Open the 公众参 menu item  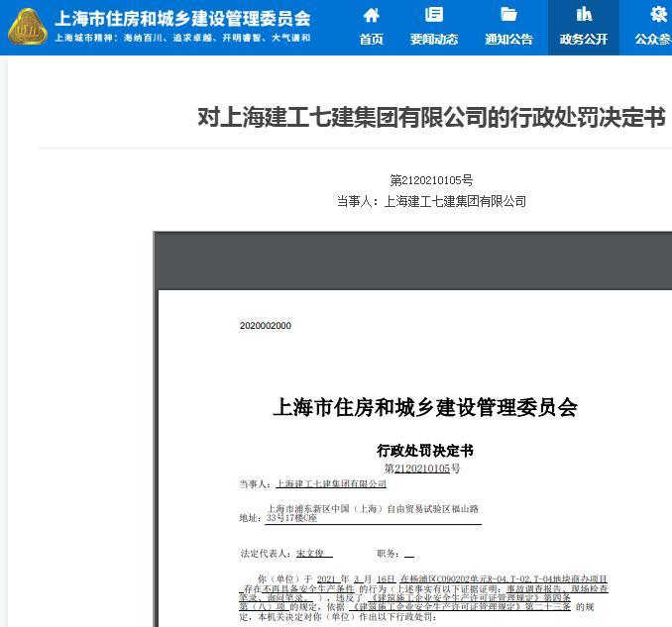tap(653, 39)
